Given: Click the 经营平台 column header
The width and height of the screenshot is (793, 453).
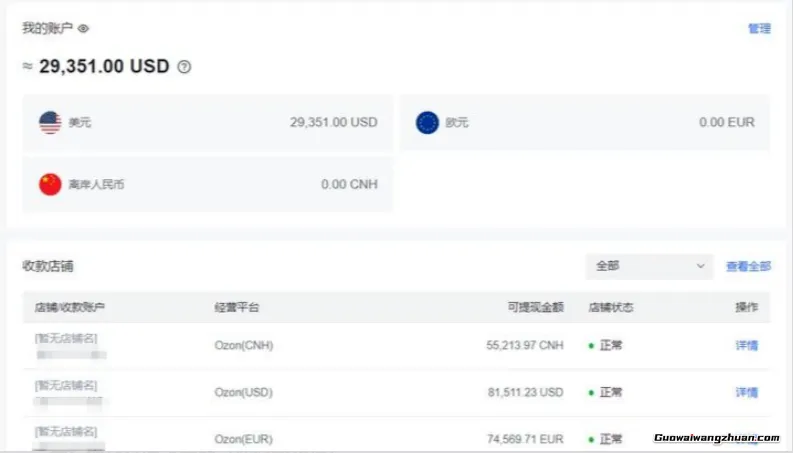Looking at the screenshot, I should tap(237, 307).
